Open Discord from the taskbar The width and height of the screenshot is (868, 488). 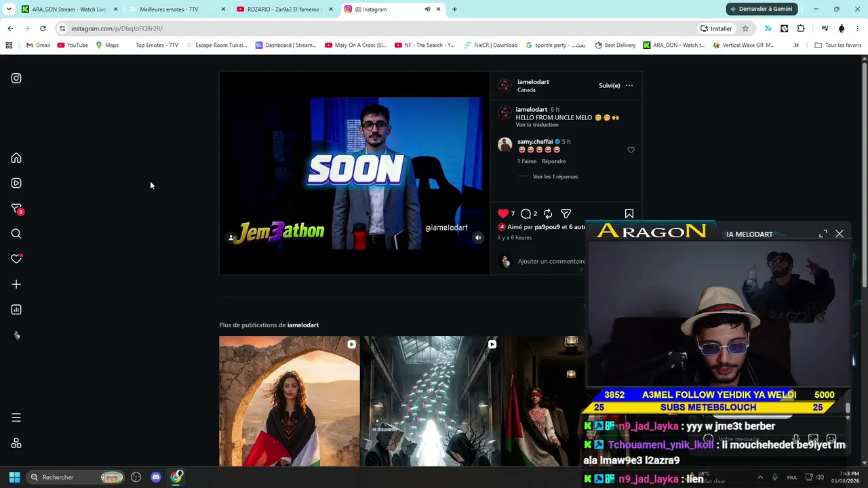156,477
